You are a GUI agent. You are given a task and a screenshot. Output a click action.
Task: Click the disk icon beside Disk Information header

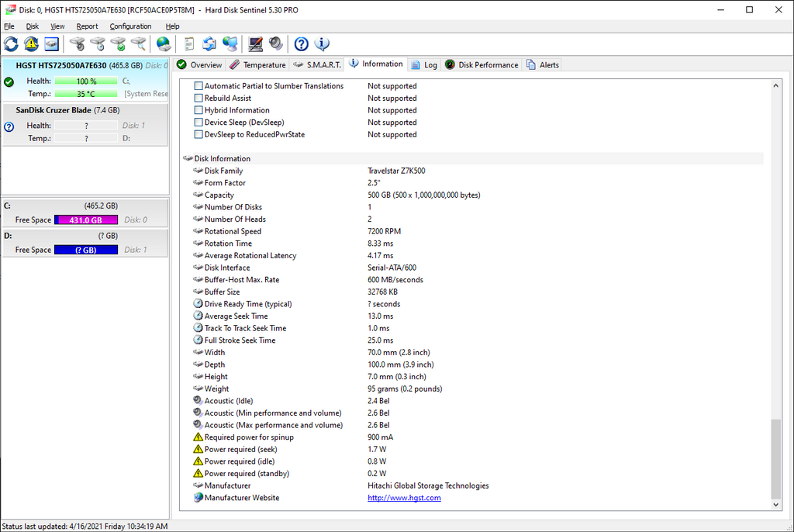click(x=188, y=158)
